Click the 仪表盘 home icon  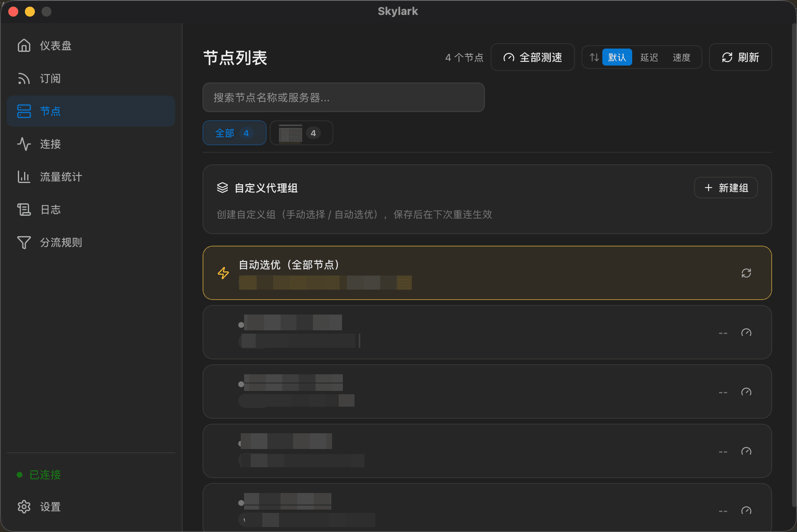point(24,45)
